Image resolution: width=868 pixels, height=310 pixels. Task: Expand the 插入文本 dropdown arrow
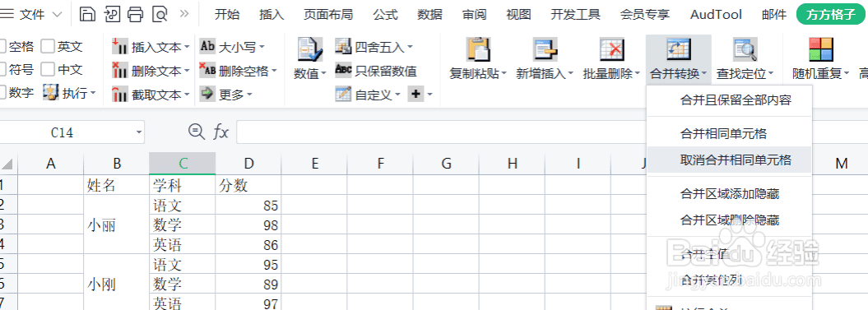187,47
